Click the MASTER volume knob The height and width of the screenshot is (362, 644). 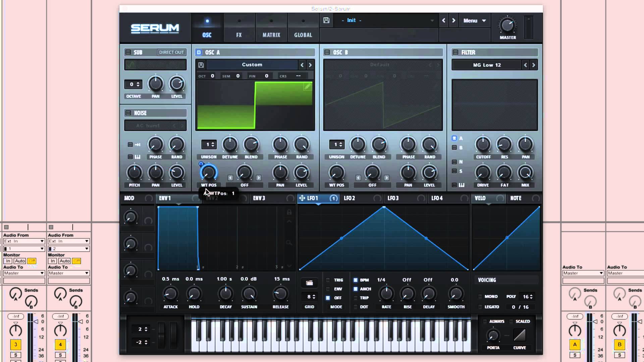(x=507, y=25)
